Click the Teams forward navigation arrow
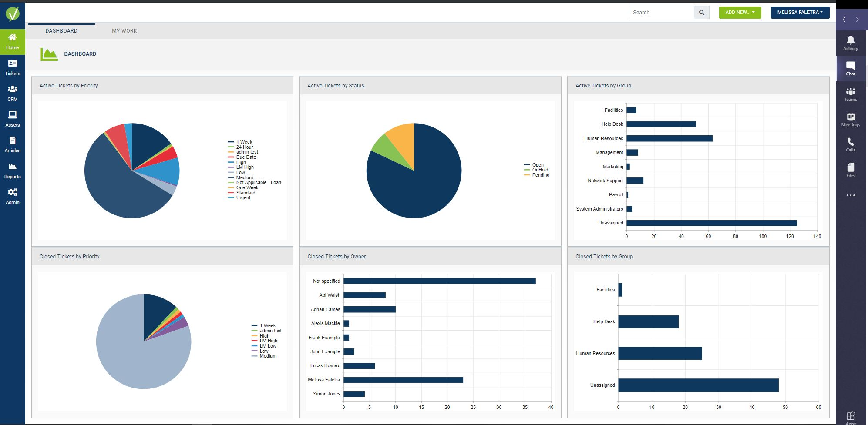The image size is (868, 425). click(x=857, y=20)
